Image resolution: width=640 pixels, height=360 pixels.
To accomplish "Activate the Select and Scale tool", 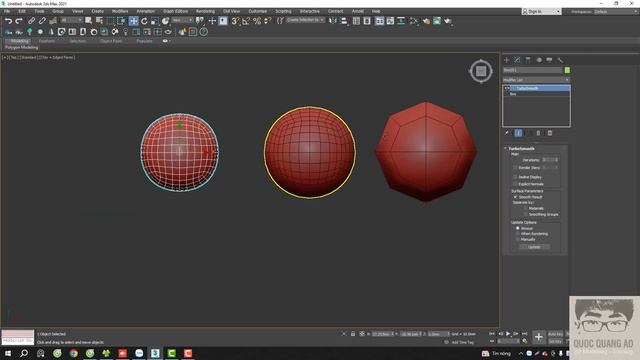I will point(155,21).
